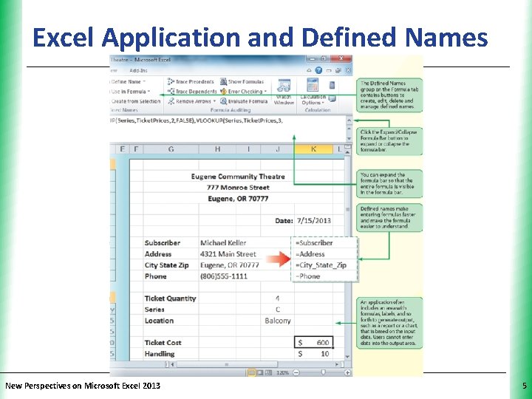The image size is (532, 399).
Task: Click the horizontal scrollbar right arrow
Action: pyautogui.click(x=337, y=364)
